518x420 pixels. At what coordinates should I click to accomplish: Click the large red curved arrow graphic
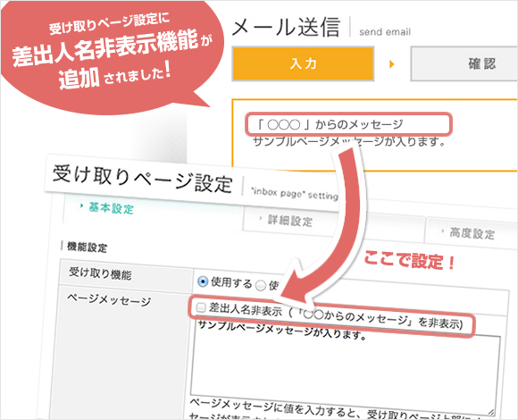pos(327,228)
